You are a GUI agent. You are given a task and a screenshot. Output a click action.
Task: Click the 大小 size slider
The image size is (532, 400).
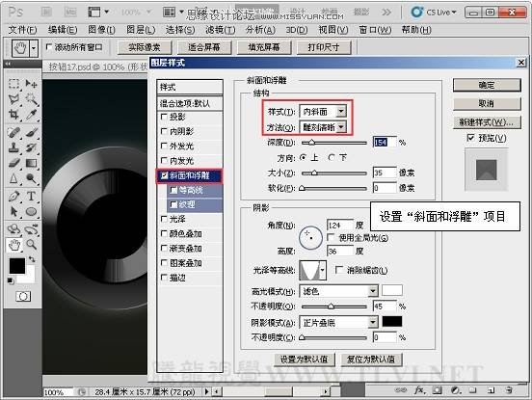click(x=334, y=173)
